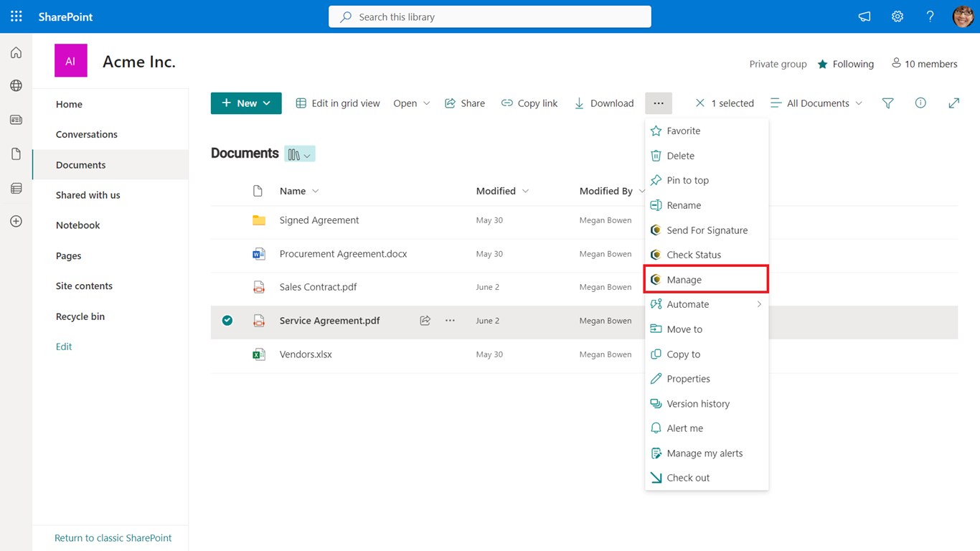Click the help question mark icon
This screenshot has height=551, width=980.
pyautogui.click(x=930, y=17)
